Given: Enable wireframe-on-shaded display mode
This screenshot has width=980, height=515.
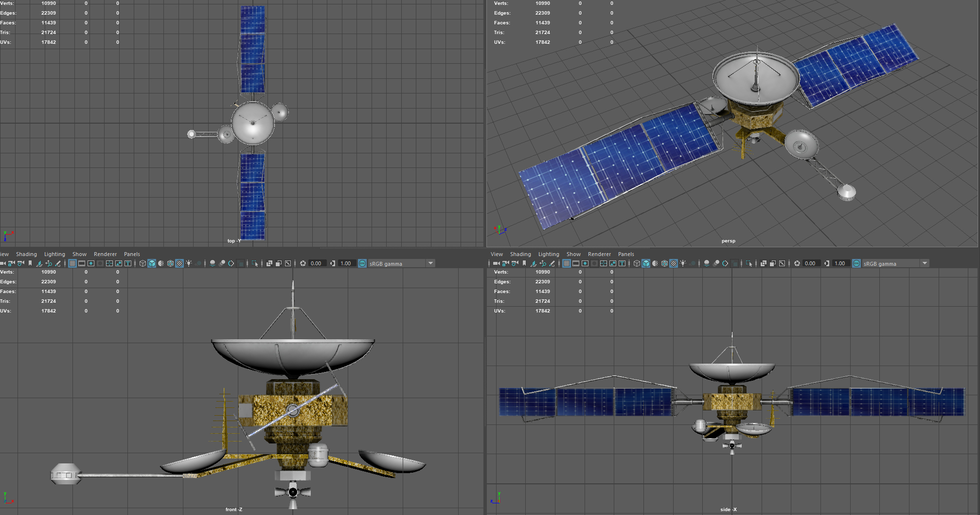Looking at the screenshot, I should pyautogui.click(x=161, y=263).
